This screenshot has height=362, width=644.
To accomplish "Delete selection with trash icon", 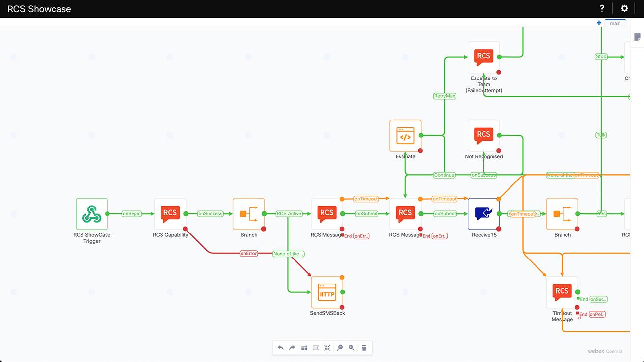I will pyautogui.click(x=364, y=348).
